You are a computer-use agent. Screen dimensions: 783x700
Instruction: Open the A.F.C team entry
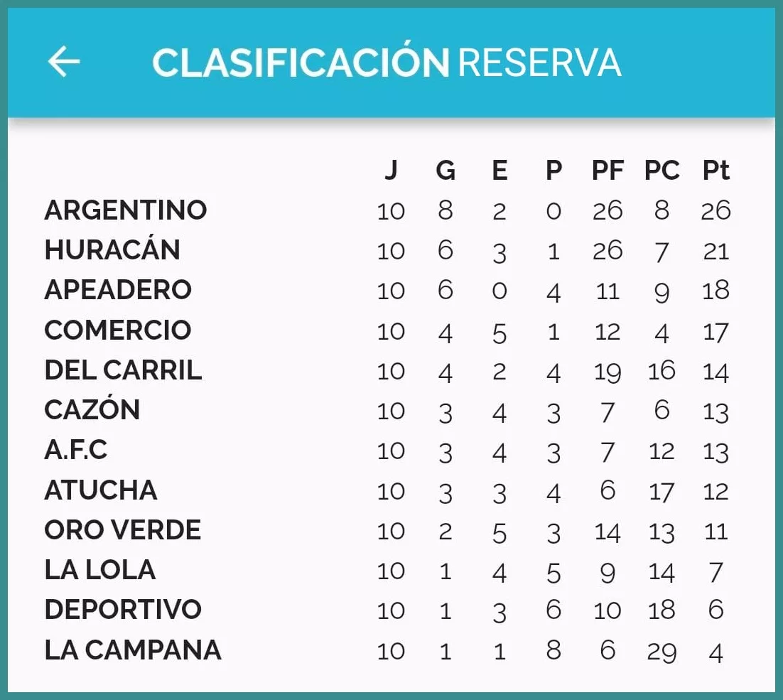pos(76,450)
